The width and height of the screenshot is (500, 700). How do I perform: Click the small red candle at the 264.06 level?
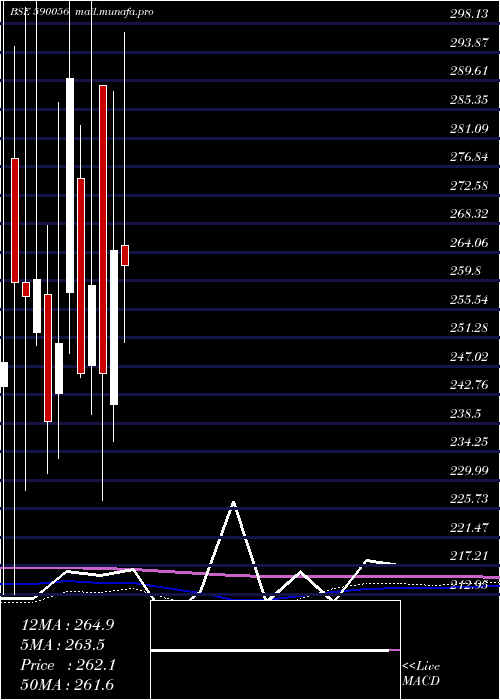click(x=125, y=255)
